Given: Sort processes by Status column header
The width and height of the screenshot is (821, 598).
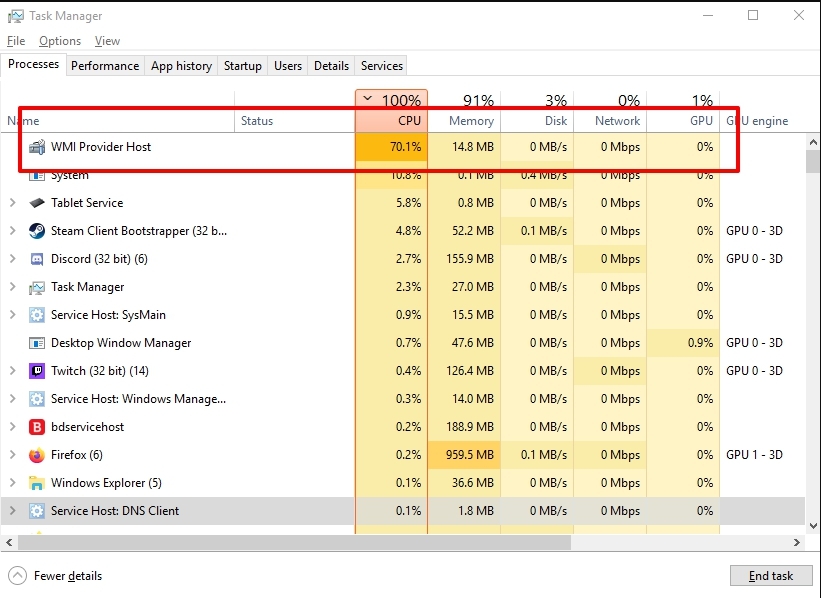Looking at the screenshot, I should (x=295, y=112).
